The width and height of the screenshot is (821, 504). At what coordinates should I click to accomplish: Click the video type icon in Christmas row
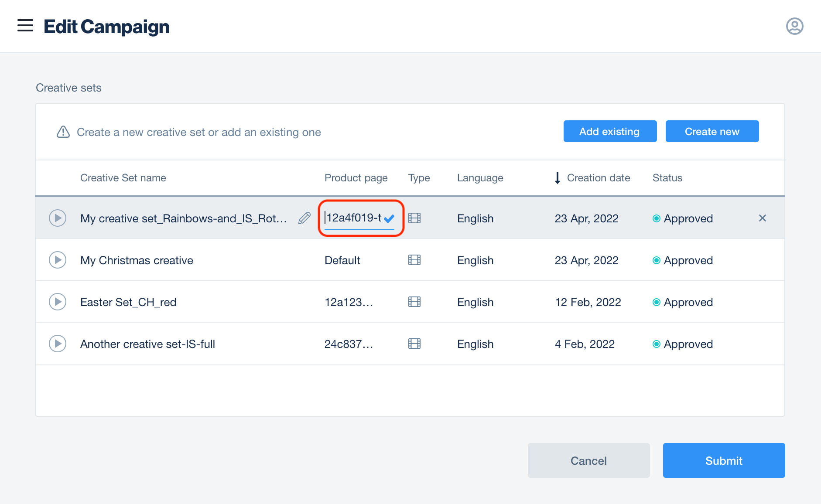pos(414,260)
